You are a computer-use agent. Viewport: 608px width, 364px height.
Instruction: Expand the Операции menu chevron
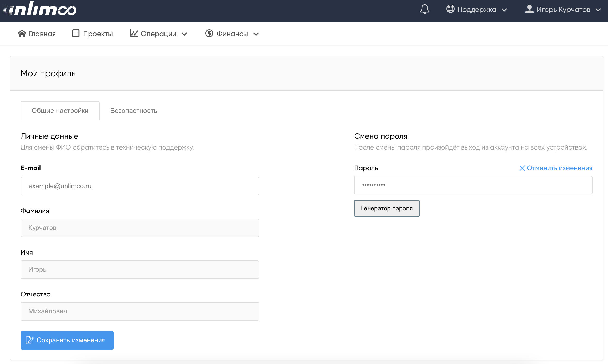click(184, 34)
